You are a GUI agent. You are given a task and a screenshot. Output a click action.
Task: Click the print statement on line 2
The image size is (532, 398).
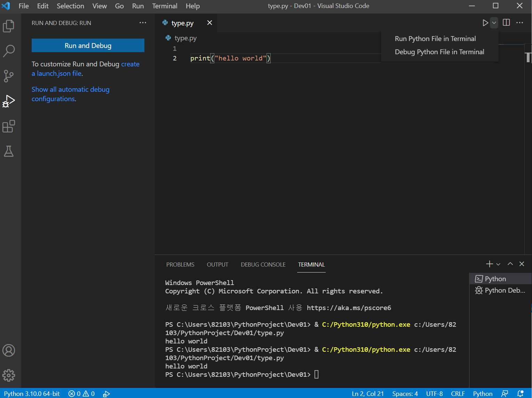230,58
